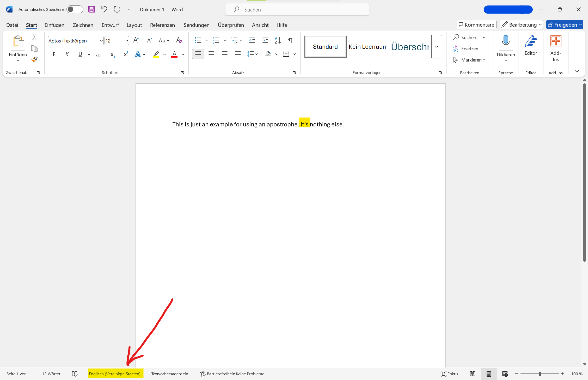Toggle Textvorhersagen in status bar
Screen dimensions: 588x380
tap(169, 374)
